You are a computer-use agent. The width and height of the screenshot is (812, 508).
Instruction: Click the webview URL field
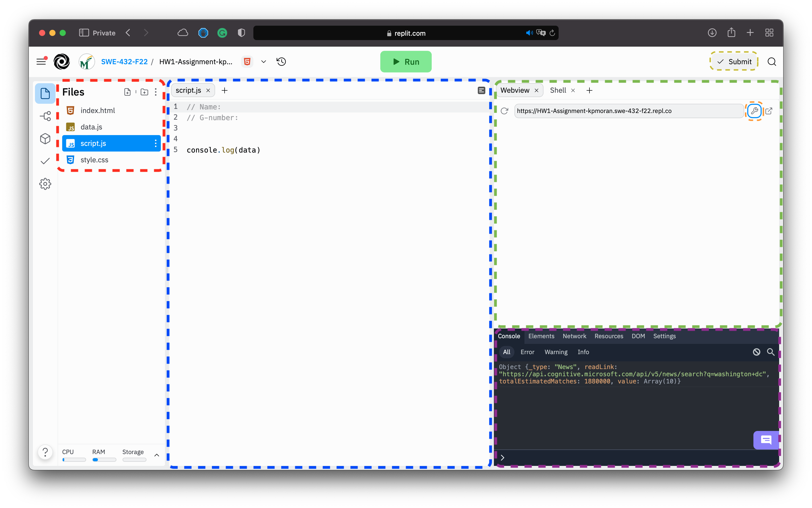tap(629, 111)
